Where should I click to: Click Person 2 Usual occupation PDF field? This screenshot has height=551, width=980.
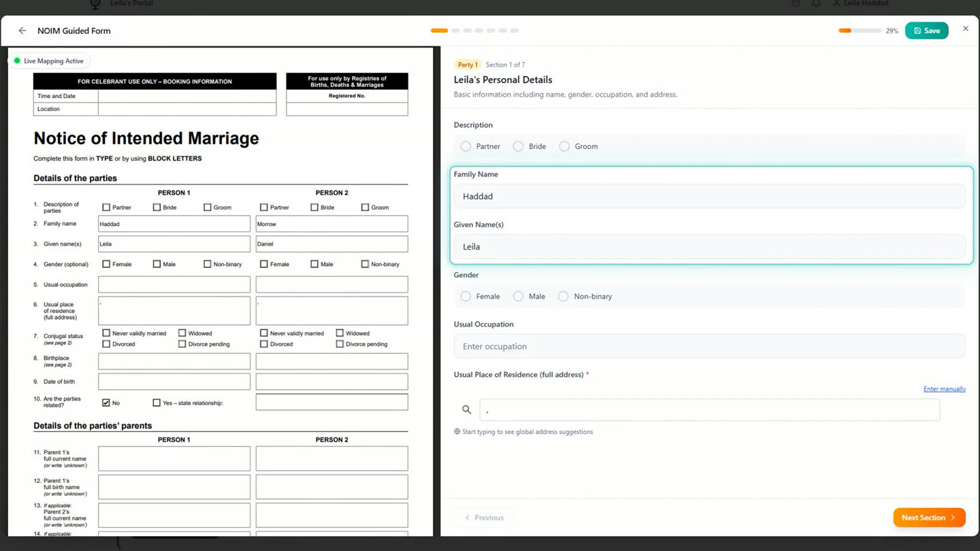click(331, 284)
